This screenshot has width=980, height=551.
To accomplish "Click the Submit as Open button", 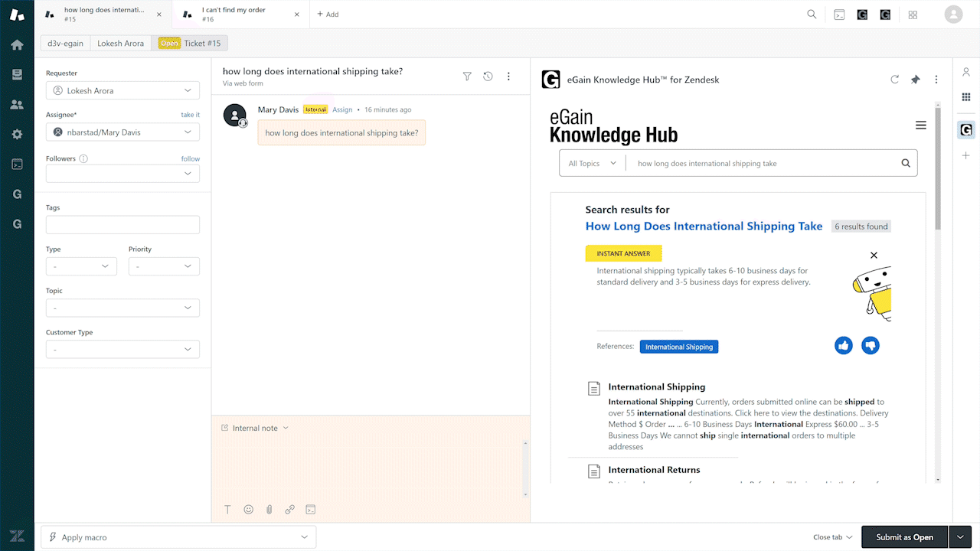I will (x=904, y=537).
